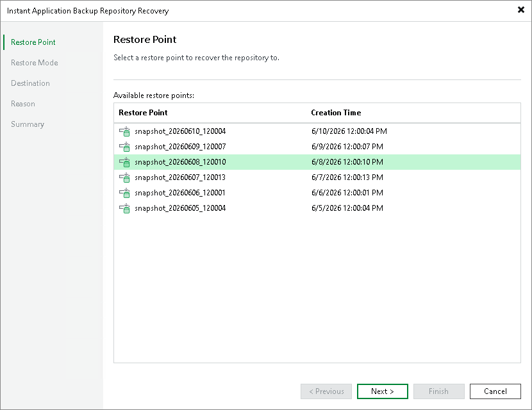Image resolution: width=532 pixels, height=410 pixels.
Task: Click the snapshot_20260605_120004 restore point icon
Action: (x=124, y=208)
